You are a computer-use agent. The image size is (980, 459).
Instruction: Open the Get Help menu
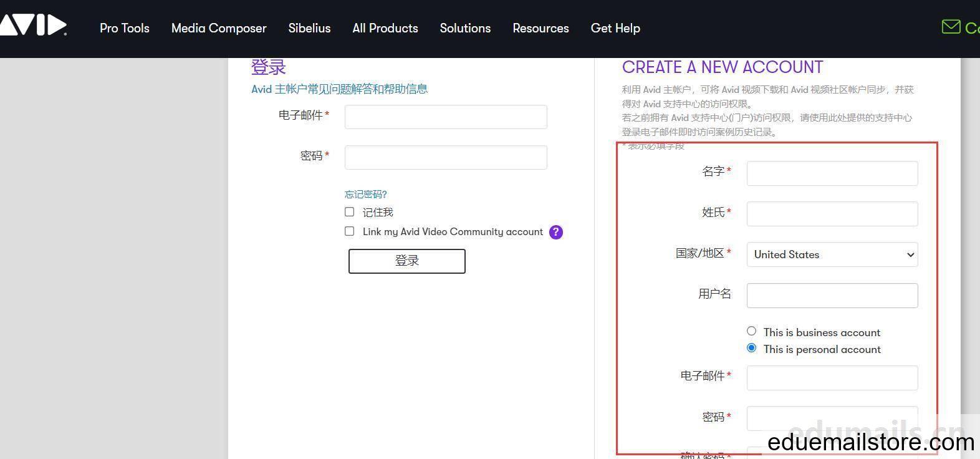(615, 28)
